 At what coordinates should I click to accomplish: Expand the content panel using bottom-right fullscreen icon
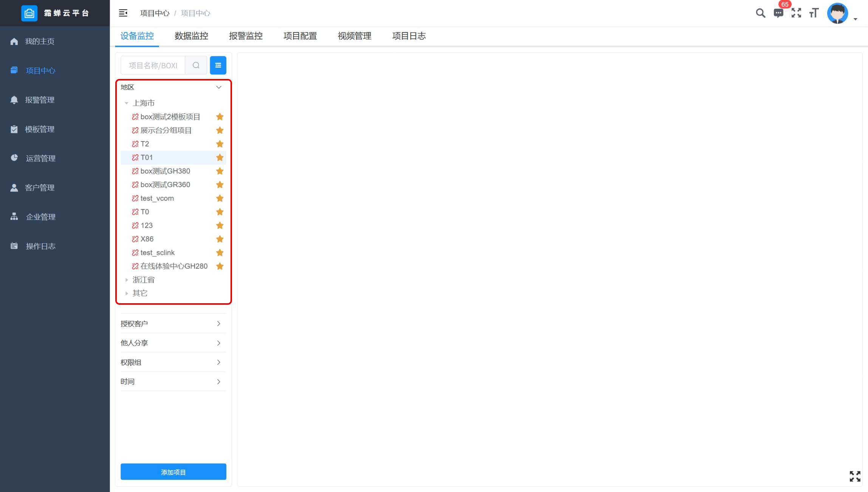click(855, 476)
